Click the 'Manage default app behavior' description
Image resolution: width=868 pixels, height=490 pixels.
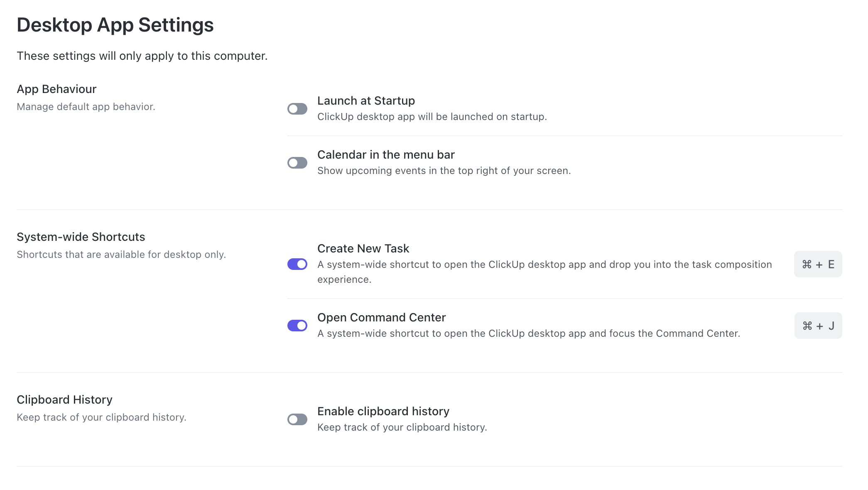coord(86,107)
